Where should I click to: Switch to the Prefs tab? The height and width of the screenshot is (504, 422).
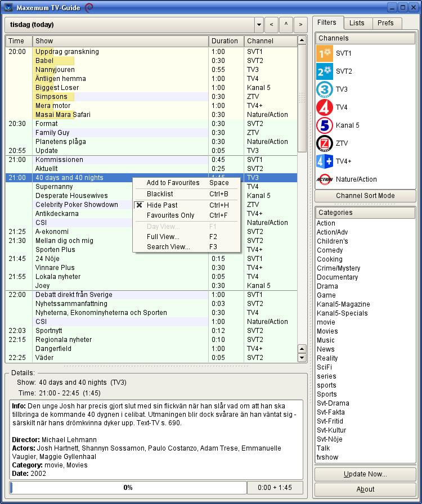[385, 23]
